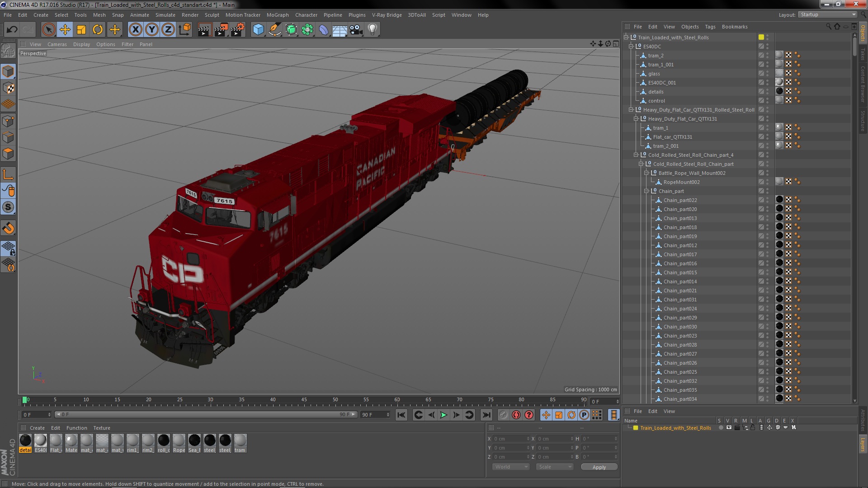The width and height of the screenshot is (868, 488).
Task: Add a cube primitive object
Action: point(258,30)
